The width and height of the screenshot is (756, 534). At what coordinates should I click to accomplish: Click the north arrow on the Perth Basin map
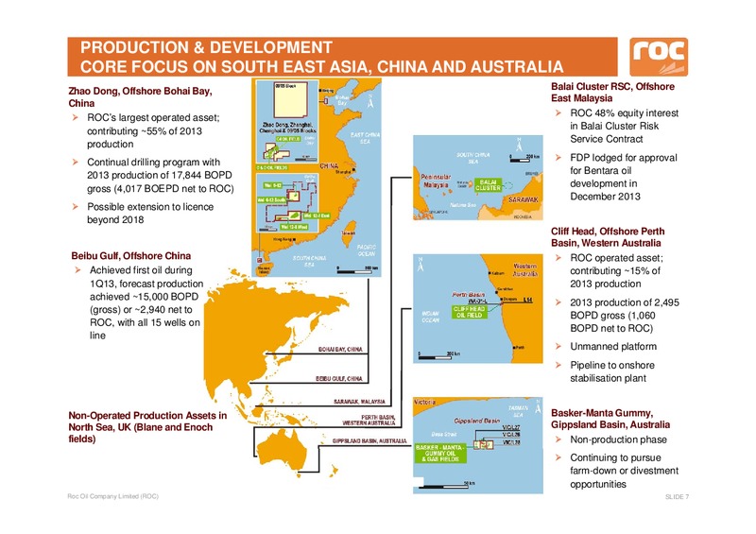coord(421,265)
